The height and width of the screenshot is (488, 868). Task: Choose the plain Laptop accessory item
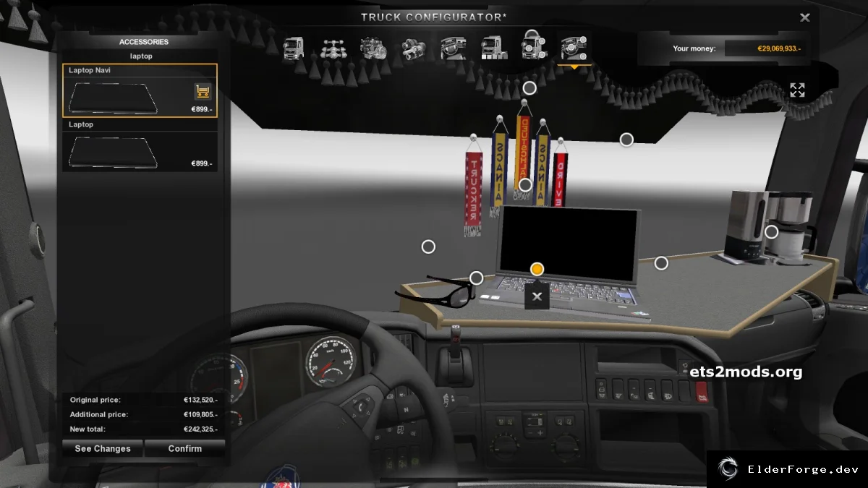click(140, 145)
